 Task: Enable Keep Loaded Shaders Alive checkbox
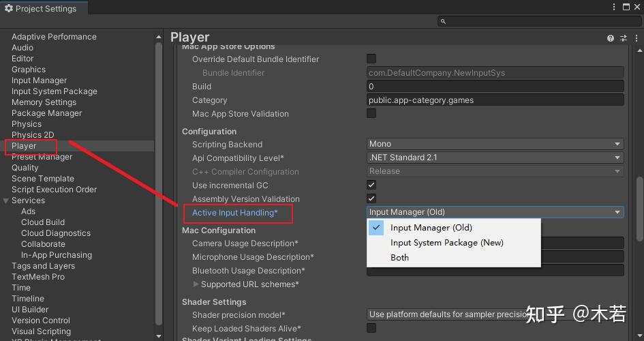tap(371, 328)
